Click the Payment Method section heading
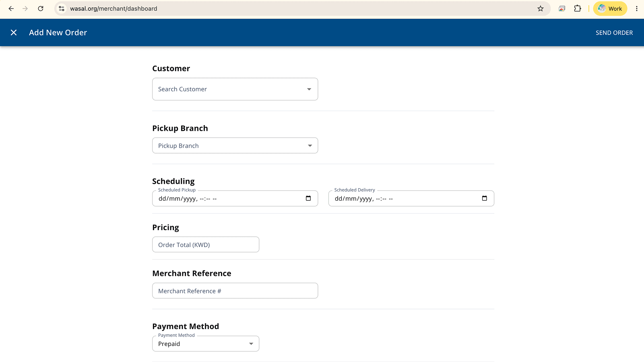Screen dimensions: 644x362 tap(186, 326)
